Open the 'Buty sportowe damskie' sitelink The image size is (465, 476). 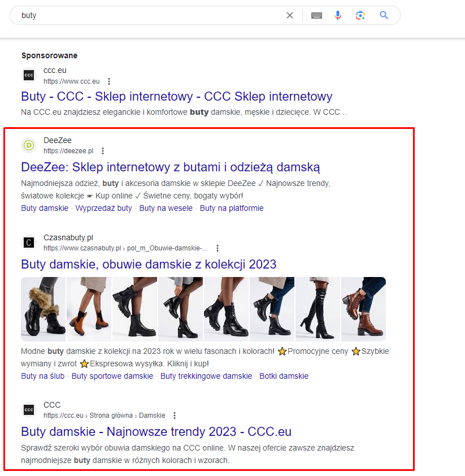click(x=112, y=376)
